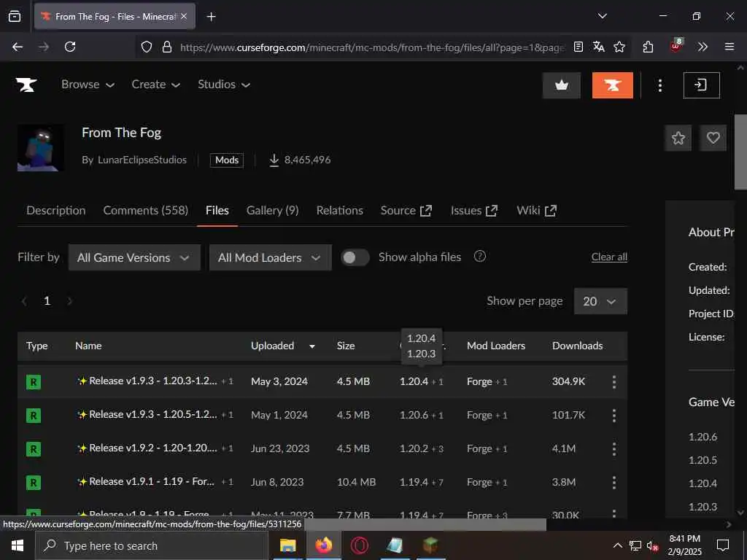Screen dimensions: 747x560
Task: Open the Source external link tab
Action: (406, 211)
